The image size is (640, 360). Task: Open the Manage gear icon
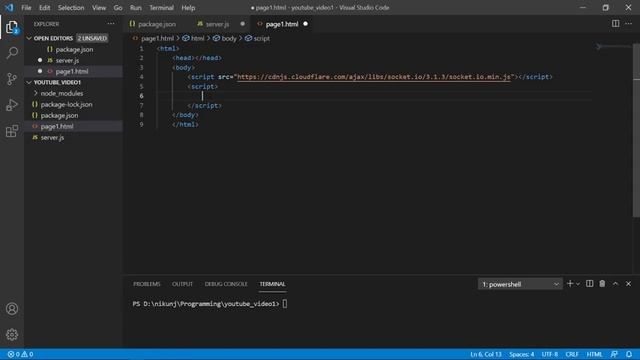[12, 335]
